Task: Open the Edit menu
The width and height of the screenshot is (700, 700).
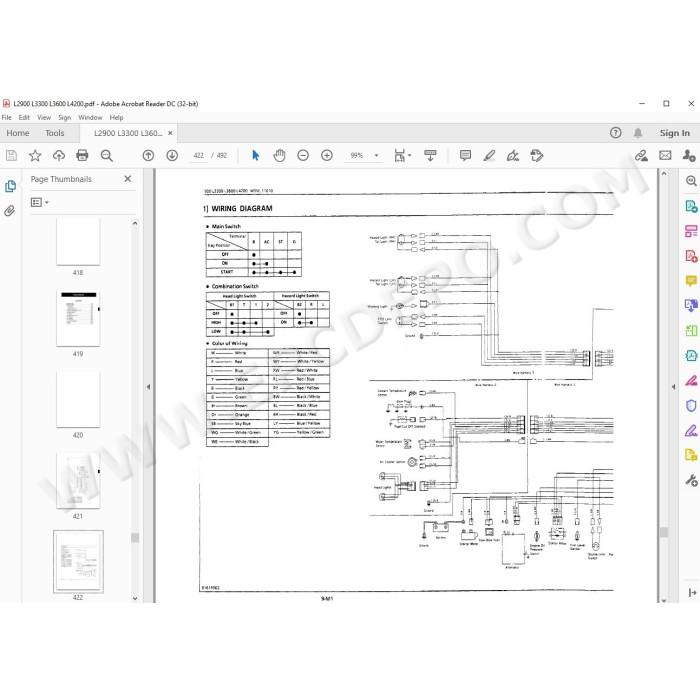Action: click(24, 117)
